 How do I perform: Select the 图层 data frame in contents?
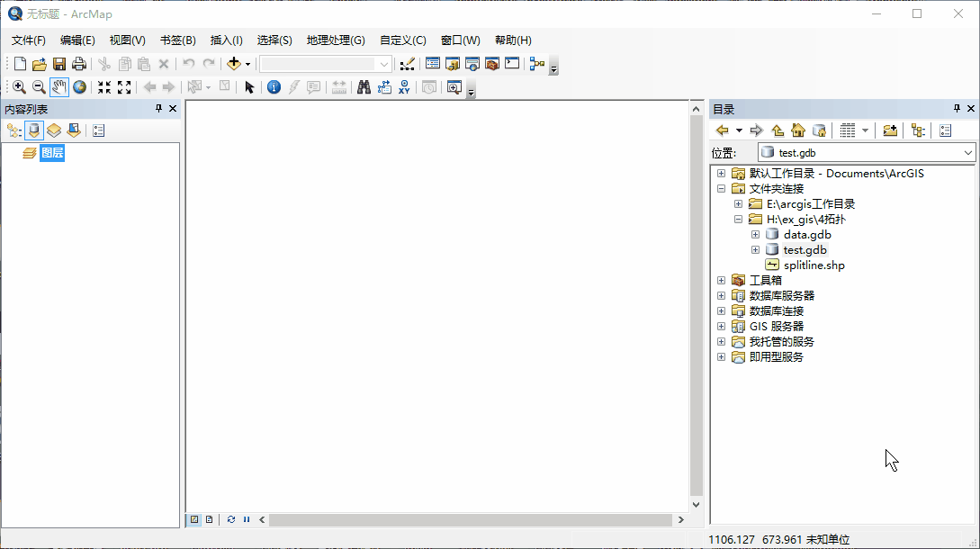click(x=52, y=153)
